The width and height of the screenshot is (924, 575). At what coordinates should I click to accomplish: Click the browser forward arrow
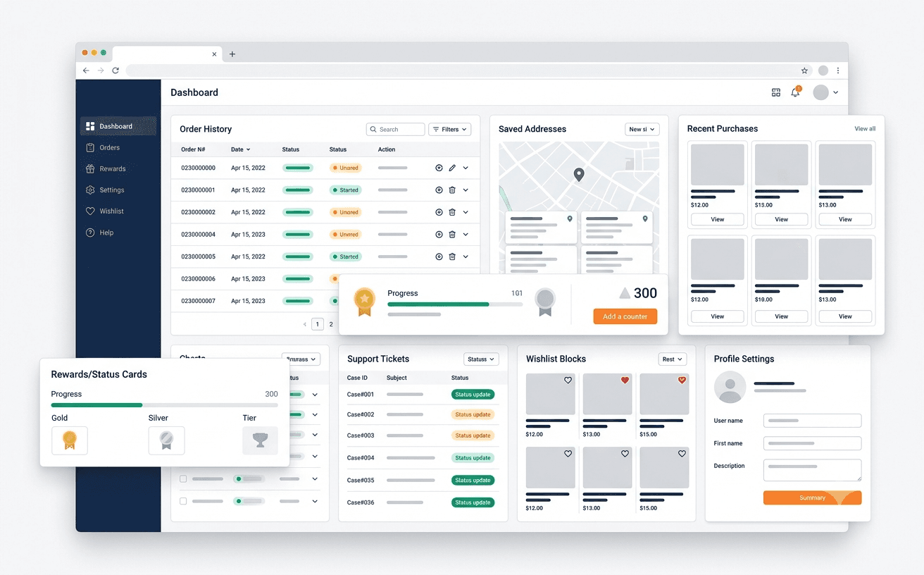click(101, 70)
